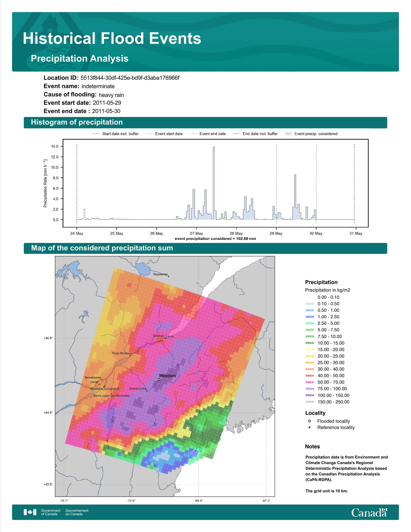The image size is (411, 532).
Task: Click the 75.00 - 100.00 precipitation legend swatch
Action: [310, 389]
